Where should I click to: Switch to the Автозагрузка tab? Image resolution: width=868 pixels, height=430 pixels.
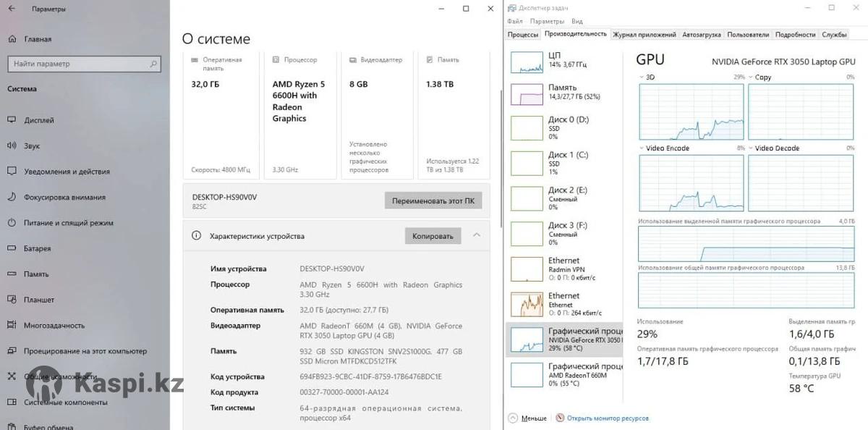click(701, 34)
